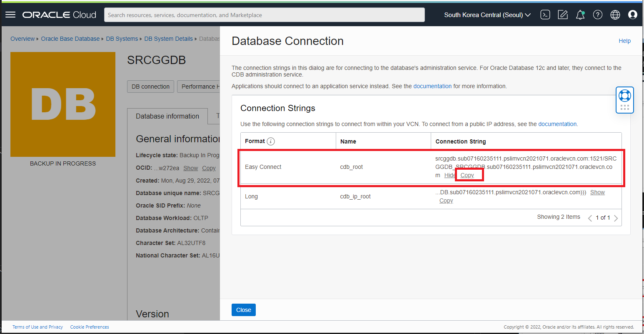Image resolution: width=644 pixels, height=334 pixels.
Task: Click the BACKUP IN PROGRESS status label
Action: click(63, 163)
